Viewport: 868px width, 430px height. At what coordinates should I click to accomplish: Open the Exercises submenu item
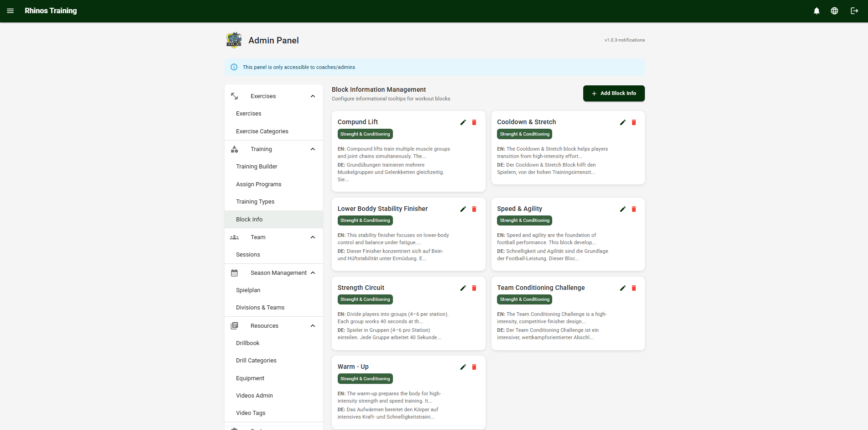[274, 114]
